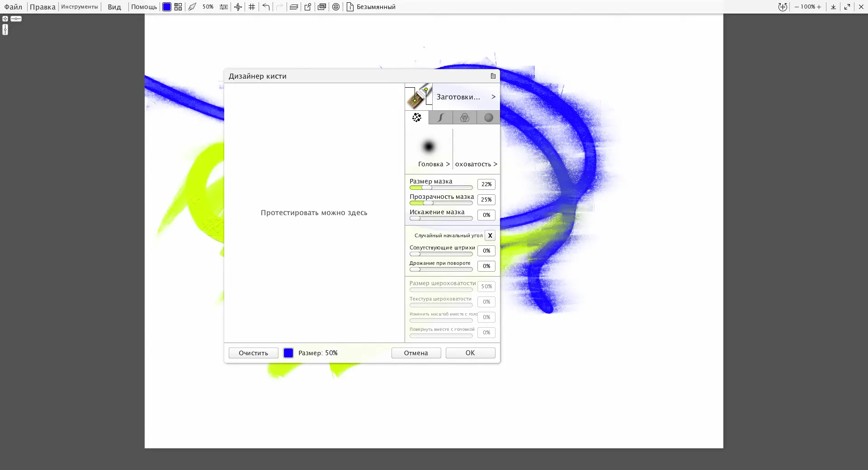Adjust the Искажение мазка slider
The width and height of the screenshot is (868, 470).
pyautogui.click(x=441, y=218)
